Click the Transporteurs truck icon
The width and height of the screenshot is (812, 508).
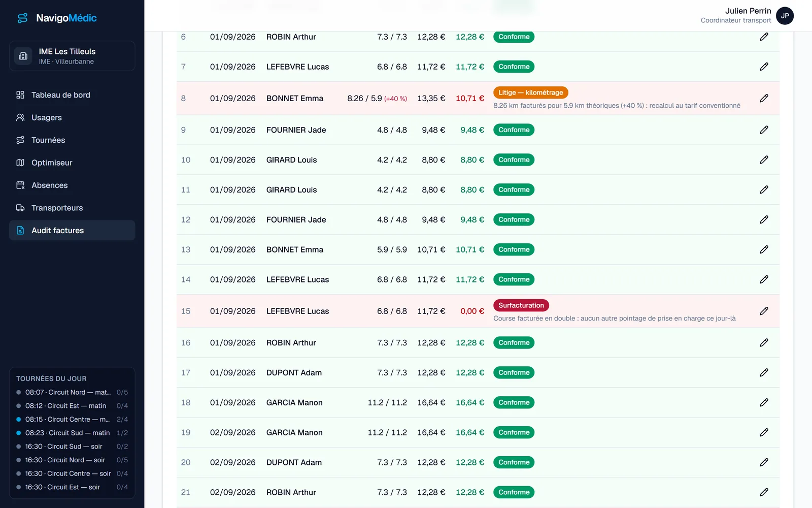point(20,208)
